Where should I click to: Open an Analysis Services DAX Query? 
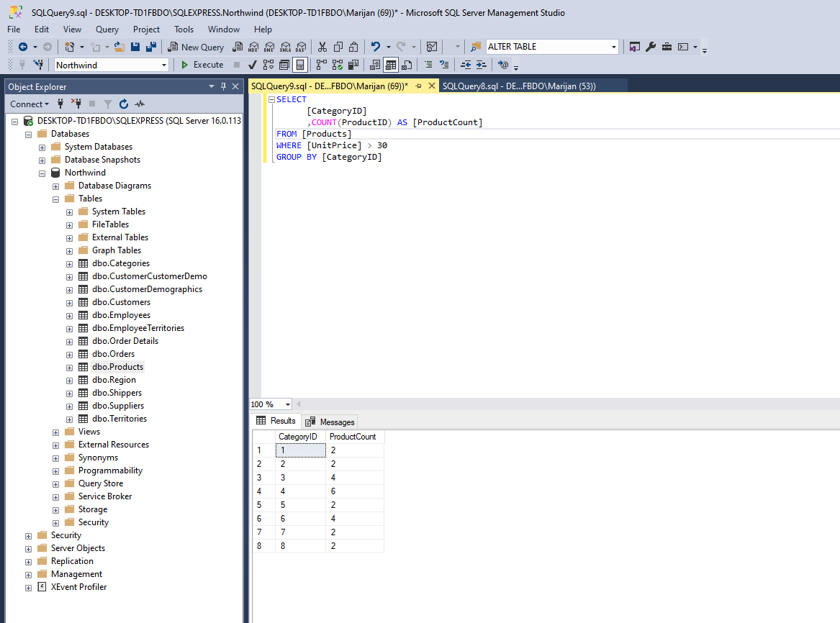coord(301,47)
